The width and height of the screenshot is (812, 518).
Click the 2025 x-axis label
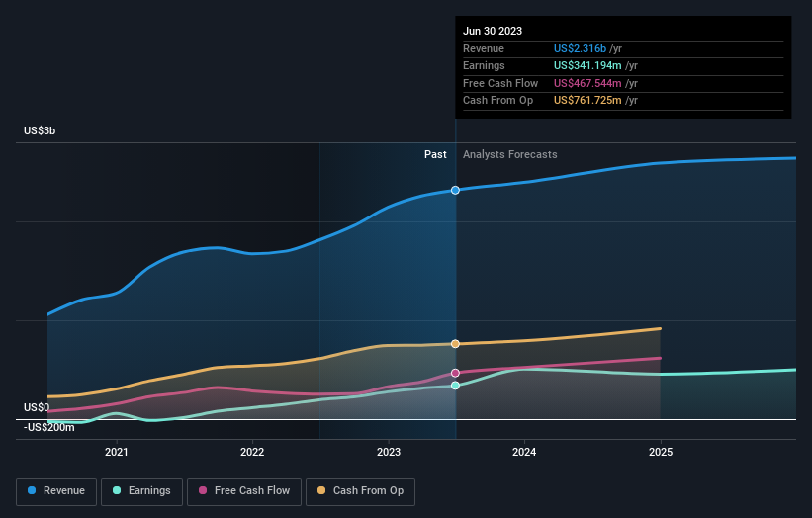click(x=661, y=452)
